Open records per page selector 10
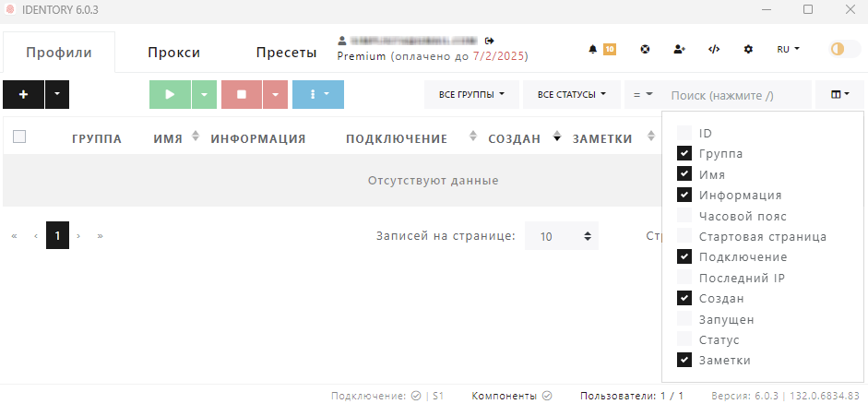868x404 pixels. click(562, 236)
